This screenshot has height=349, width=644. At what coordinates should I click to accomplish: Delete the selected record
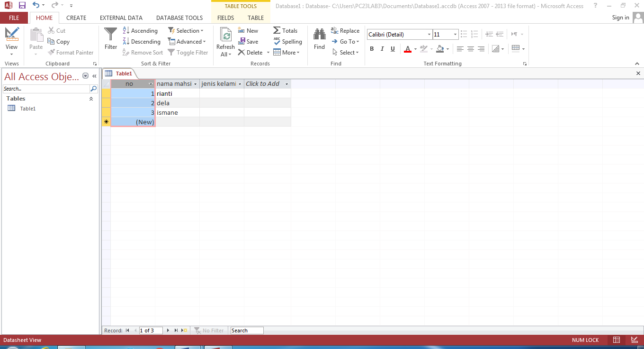250,53
